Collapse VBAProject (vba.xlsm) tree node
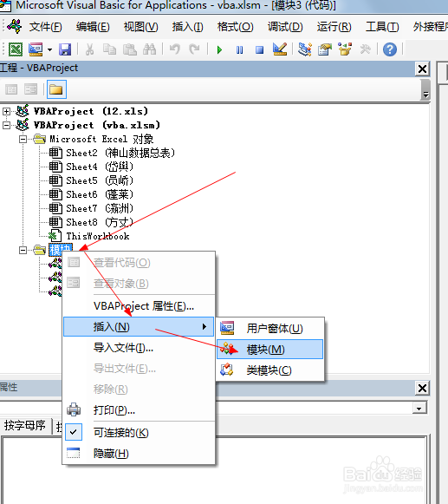Image resolution: width=448 pixels, height=504 pixels. [6, 126]
